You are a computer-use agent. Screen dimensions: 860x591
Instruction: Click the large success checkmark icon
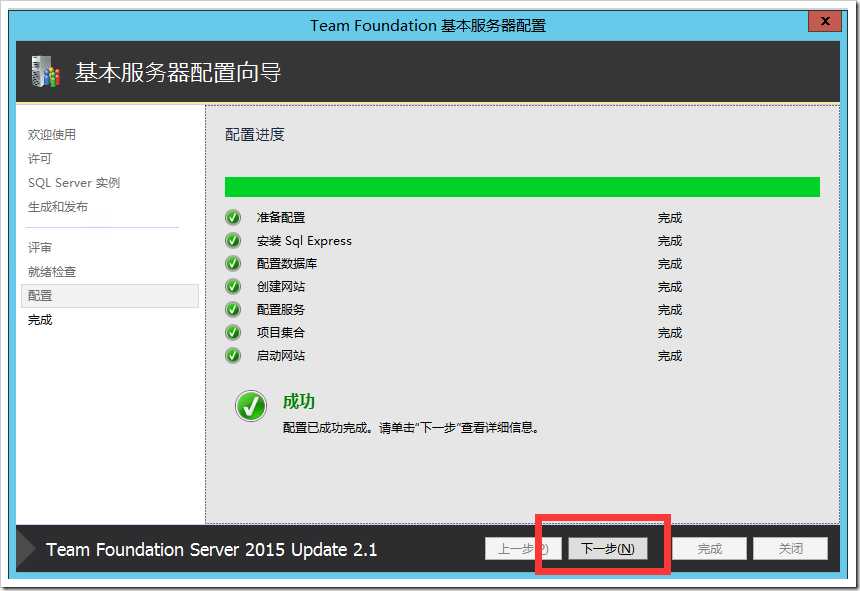coord(251,406)
